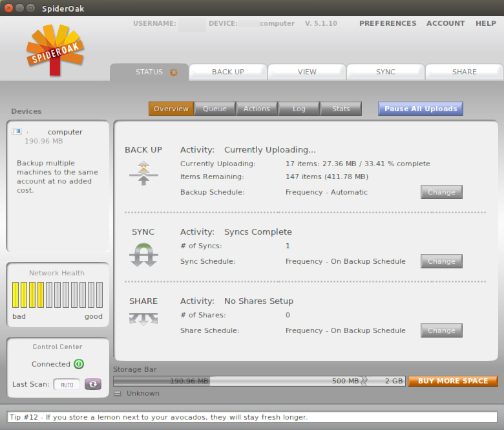The image size is (504, 430).
Task: Click the computer device icon in Devices
Action: tap(17, 132)
